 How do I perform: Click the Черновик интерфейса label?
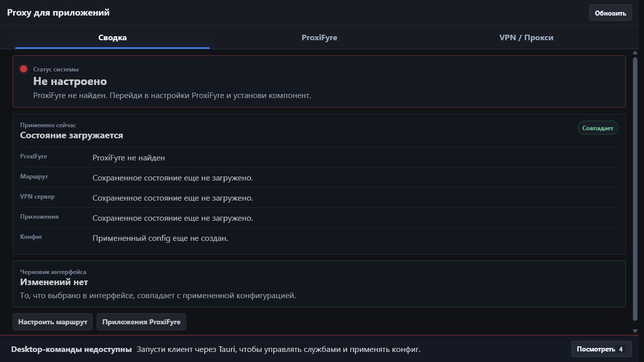pos(53,272)
